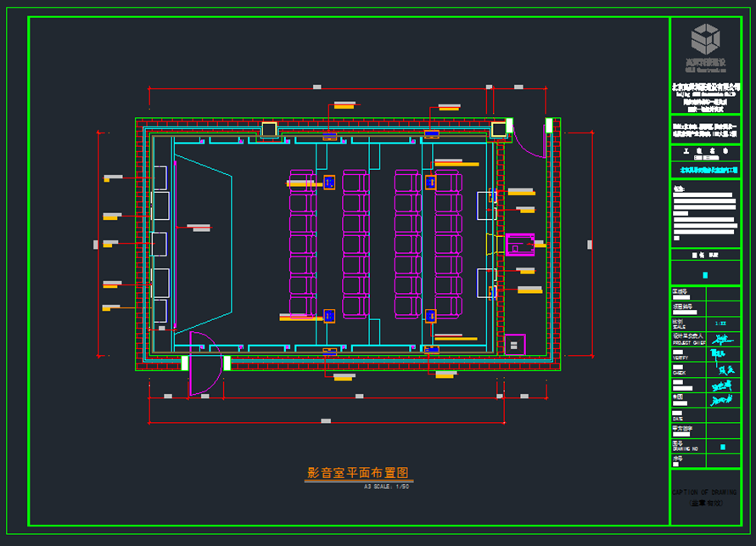
Task: Select the "VERIFY" label in title block
Action: click(680, 357)
